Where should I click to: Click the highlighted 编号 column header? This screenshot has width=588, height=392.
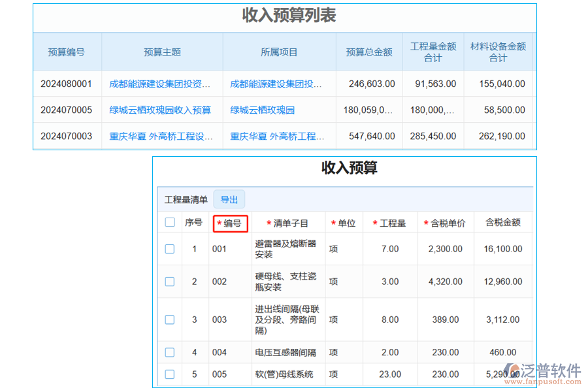click(231, 223)
